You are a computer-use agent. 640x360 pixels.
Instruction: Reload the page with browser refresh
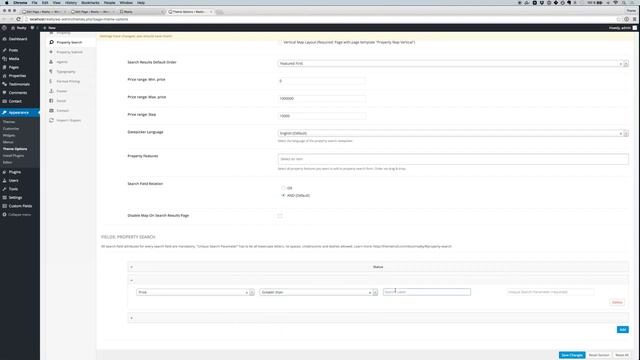pos(18,19)
